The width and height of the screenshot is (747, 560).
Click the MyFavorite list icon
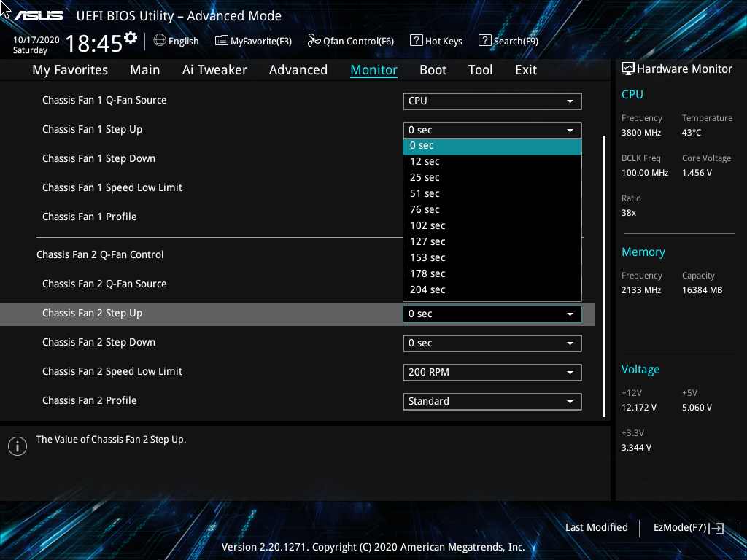(x=222, y=41)
